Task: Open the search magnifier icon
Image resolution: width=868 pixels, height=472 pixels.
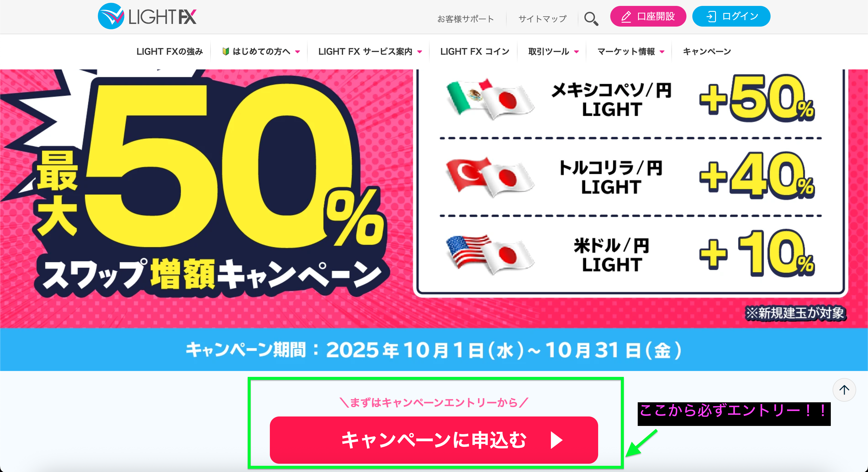Action: [591, 19]
